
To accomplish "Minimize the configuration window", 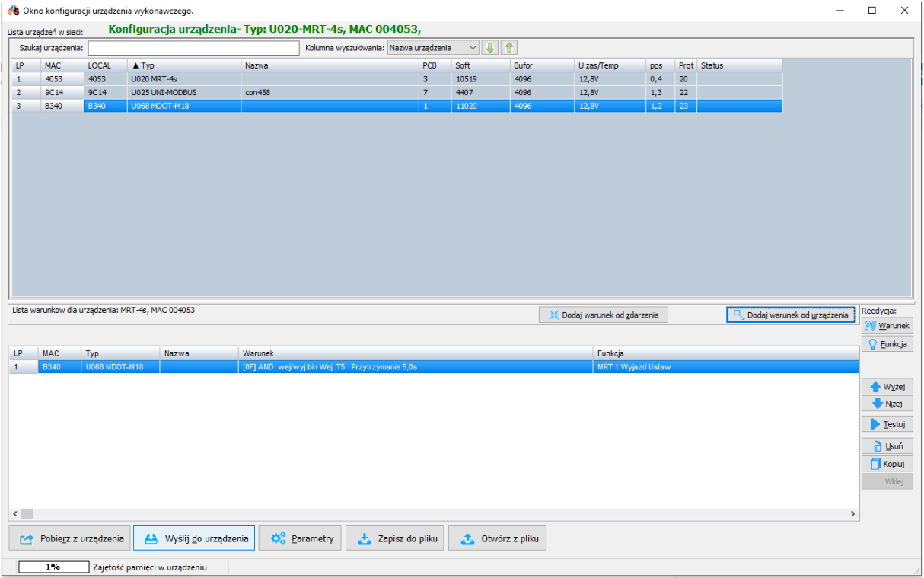I will pos(840,11).
